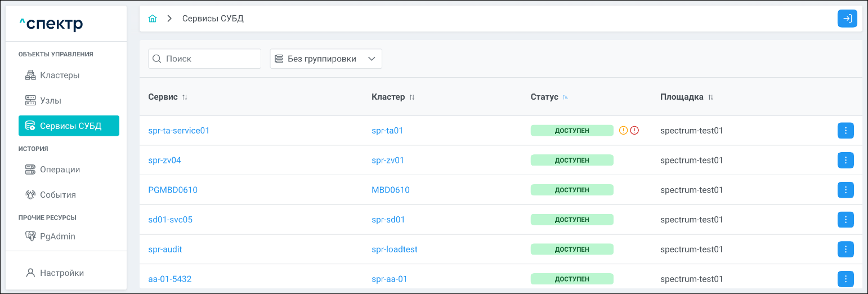Click the home icon in breadcrumb
The image size is (868, 294).
[152, 19]
